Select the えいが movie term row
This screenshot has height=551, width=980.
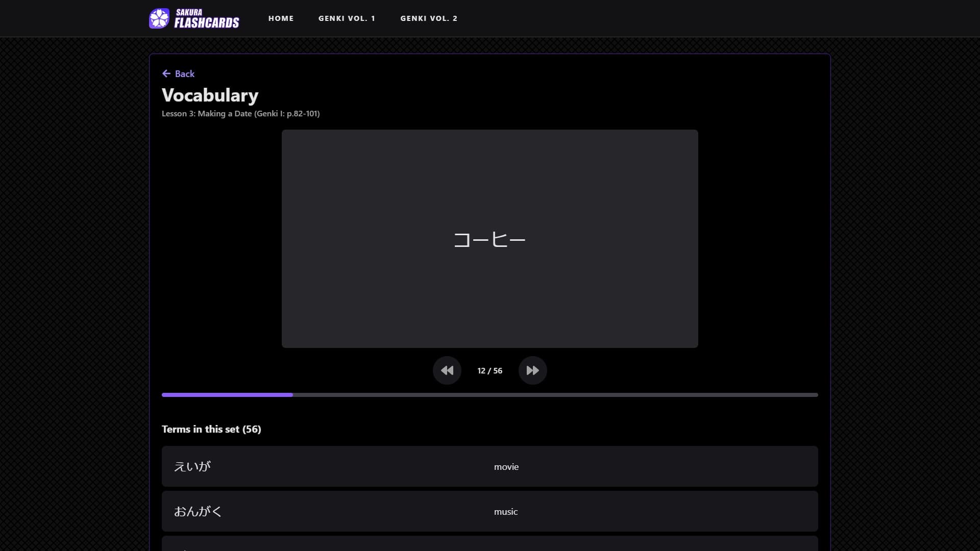coord(489,466)
